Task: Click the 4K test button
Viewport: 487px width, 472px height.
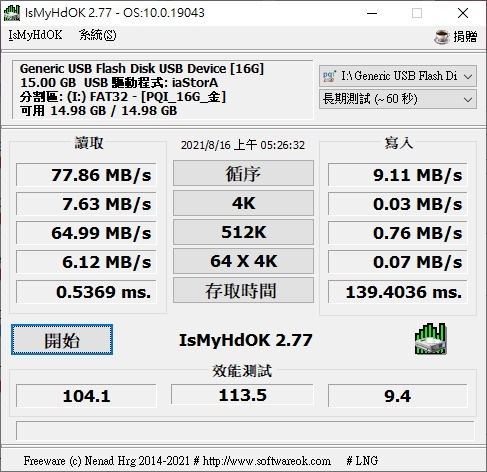Action: [x=243, y=203]
